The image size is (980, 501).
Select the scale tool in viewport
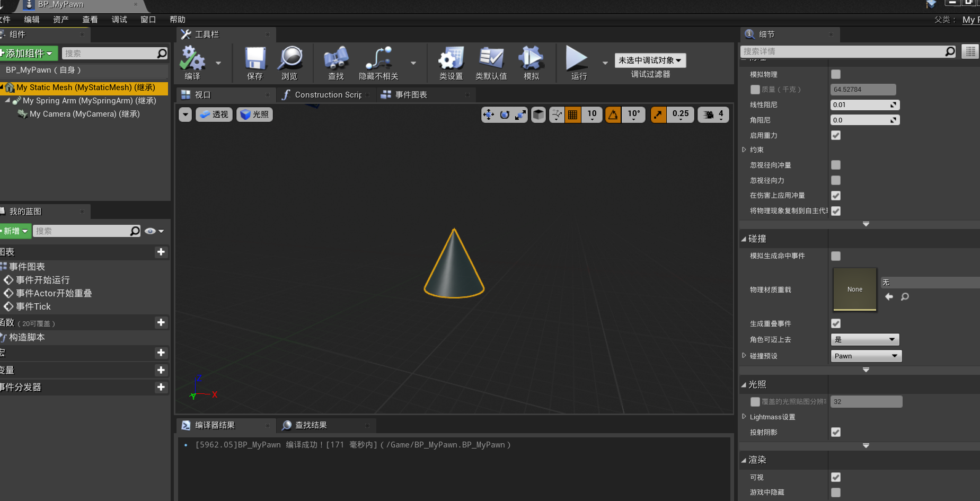520,115
